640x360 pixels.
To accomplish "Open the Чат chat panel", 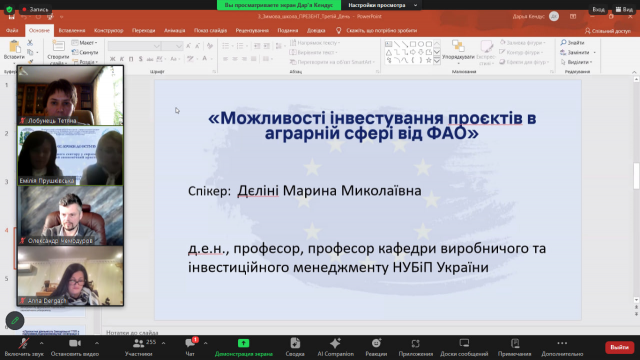I will click(190, 347).
